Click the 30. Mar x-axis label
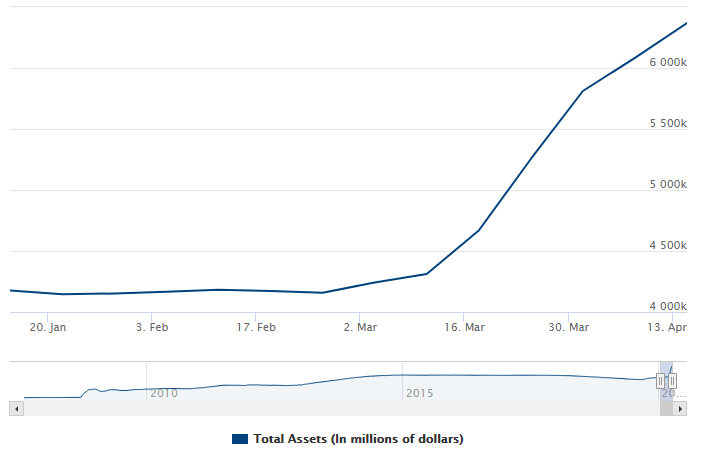 568,326
